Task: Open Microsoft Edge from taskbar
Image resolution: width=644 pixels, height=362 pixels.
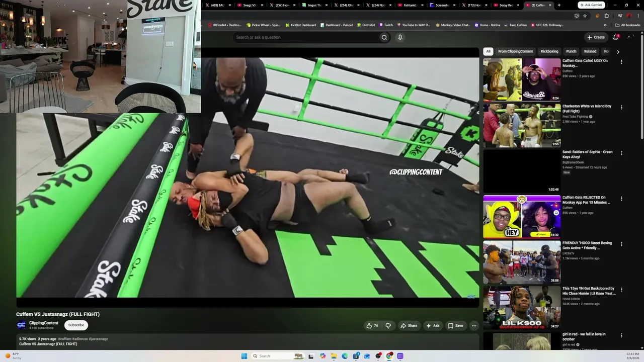Action: 345,356
